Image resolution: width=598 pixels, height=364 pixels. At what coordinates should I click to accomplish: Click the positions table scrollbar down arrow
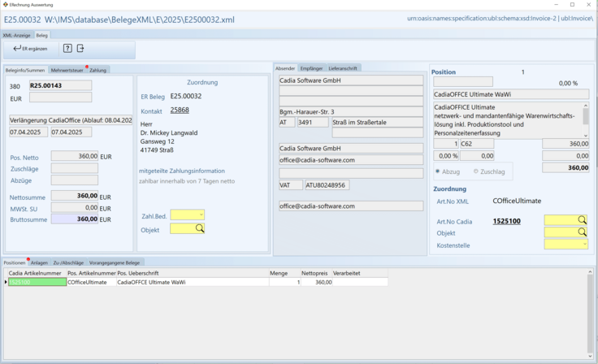pyautogui.click(x=590, y=356)
